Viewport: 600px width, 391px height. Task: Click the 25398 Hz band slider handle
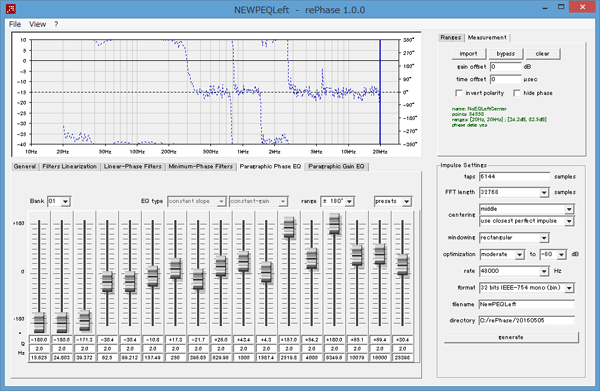pyautogui.click(x=402, y=264)
